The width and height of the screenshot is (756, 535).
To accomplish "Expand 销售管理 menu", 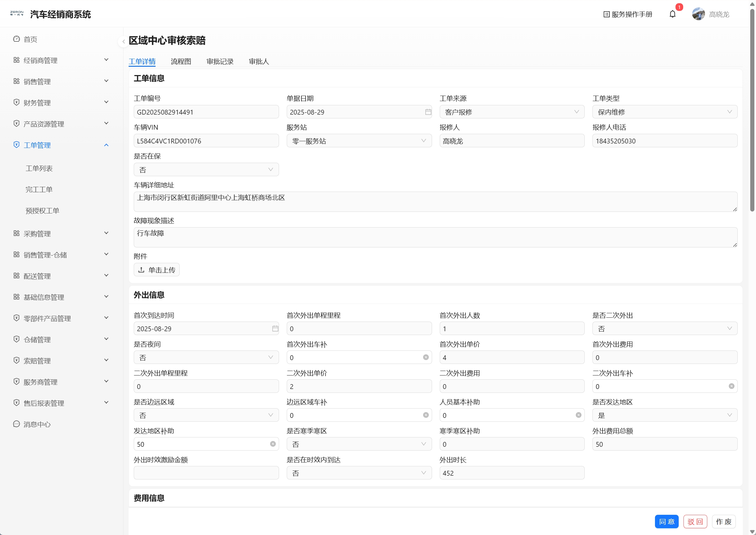I will [62, 82].
